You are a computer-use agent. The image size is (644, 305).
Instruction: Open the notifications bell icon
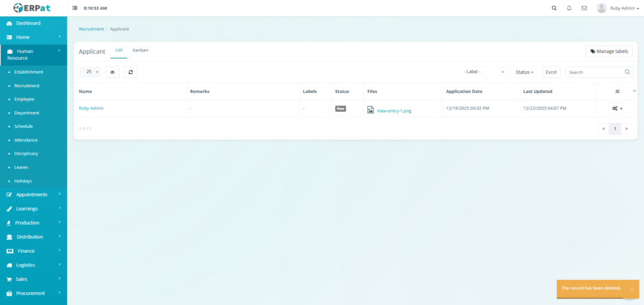tap(569, 8)
